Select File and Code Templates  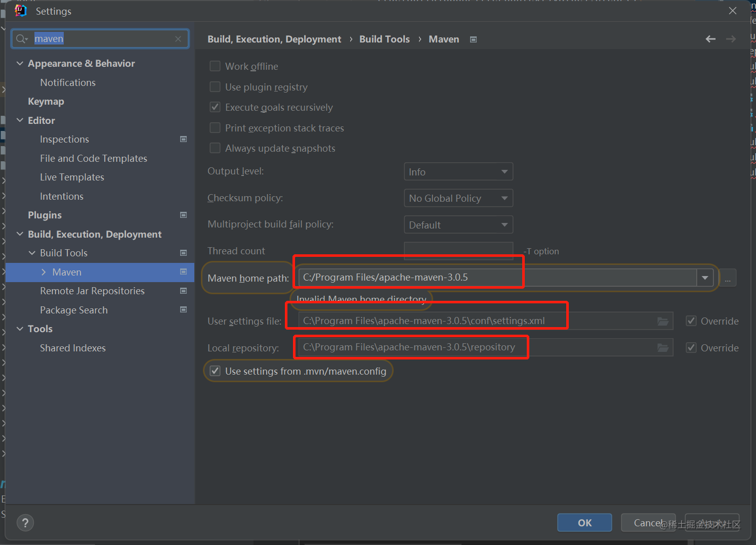click(x=94, y=158)
